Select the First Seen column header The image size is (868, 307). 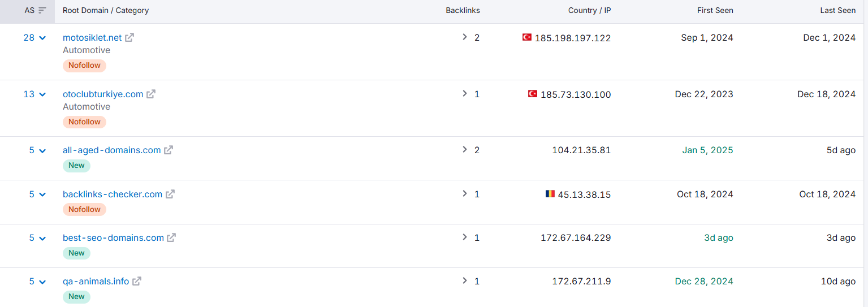715,10
